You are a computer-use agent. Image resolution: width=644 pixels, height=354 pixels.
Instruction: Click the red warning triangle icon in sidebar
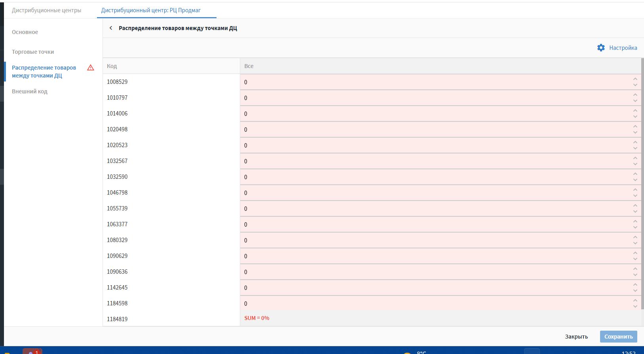91,68
